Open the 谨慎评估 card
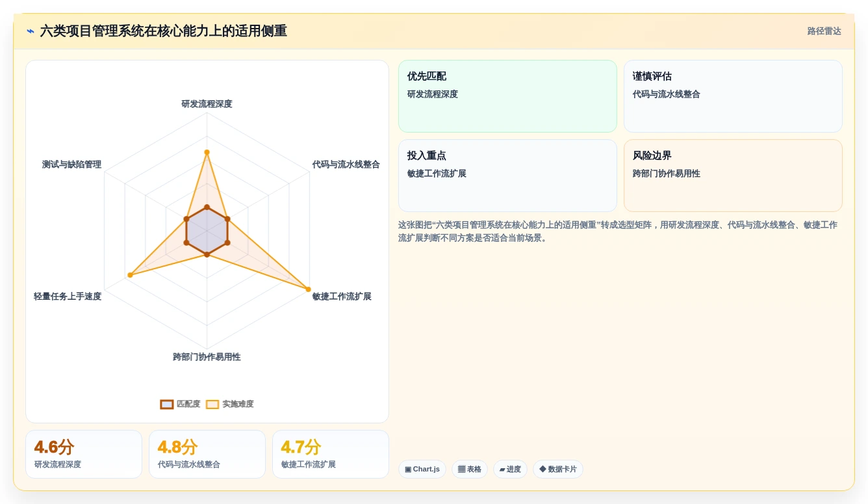Viewport: 868px width, 504px height. pos(733,96)
